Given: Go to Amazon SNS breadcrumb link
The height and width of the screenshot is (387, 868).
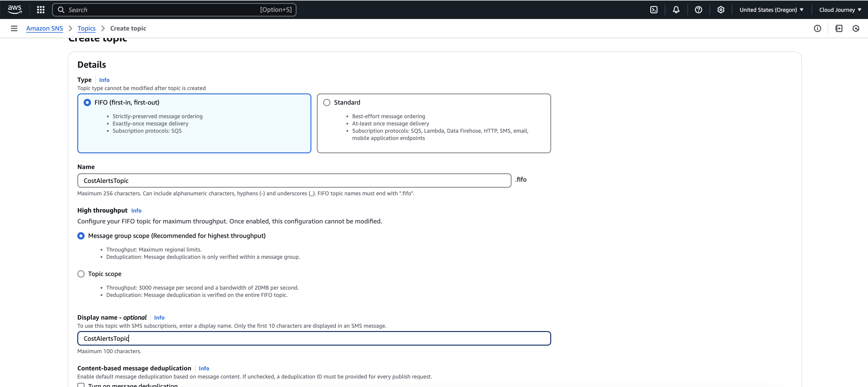Looking at the screenshot, I should tap(44, 28).
